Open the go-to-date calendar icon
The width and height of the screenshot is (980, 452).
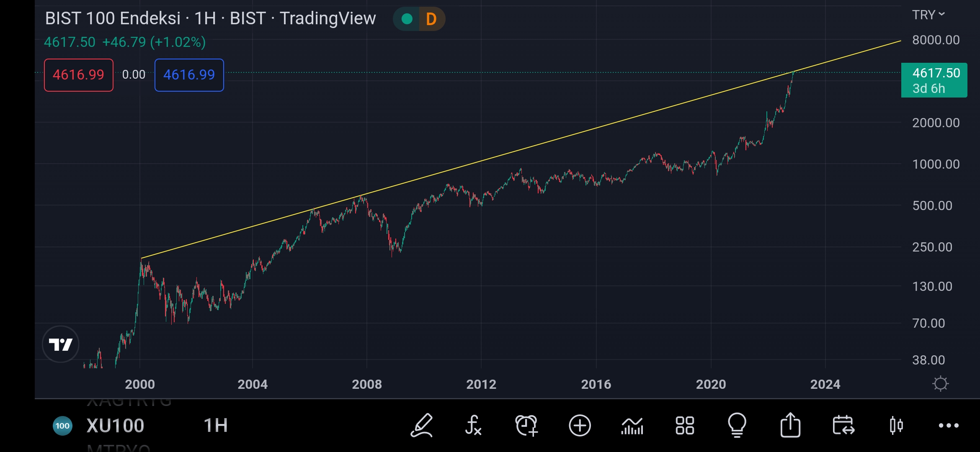[x=843, y=425]
